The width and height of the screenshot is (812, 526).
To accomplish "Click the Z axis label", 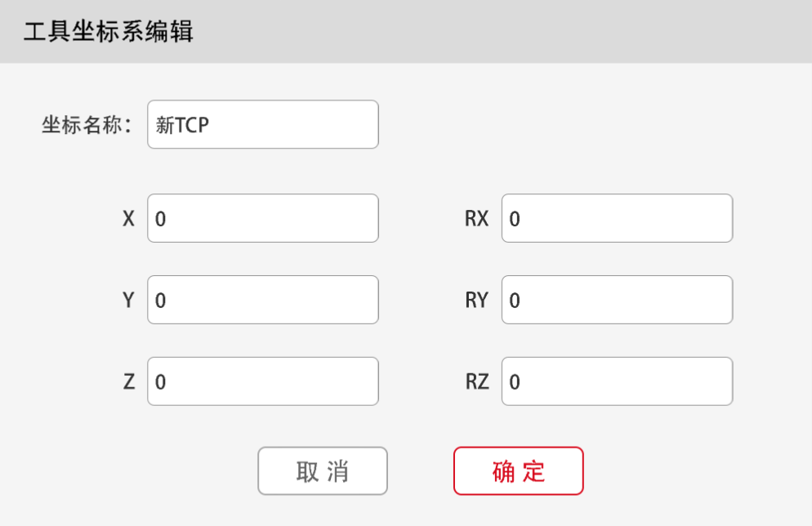I will [128, 382].
